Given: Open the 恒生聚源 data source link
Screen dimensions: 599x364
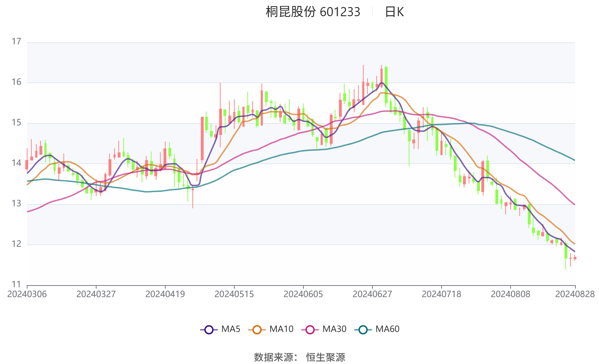Looking at the screenshot, I should click(325, 357).
